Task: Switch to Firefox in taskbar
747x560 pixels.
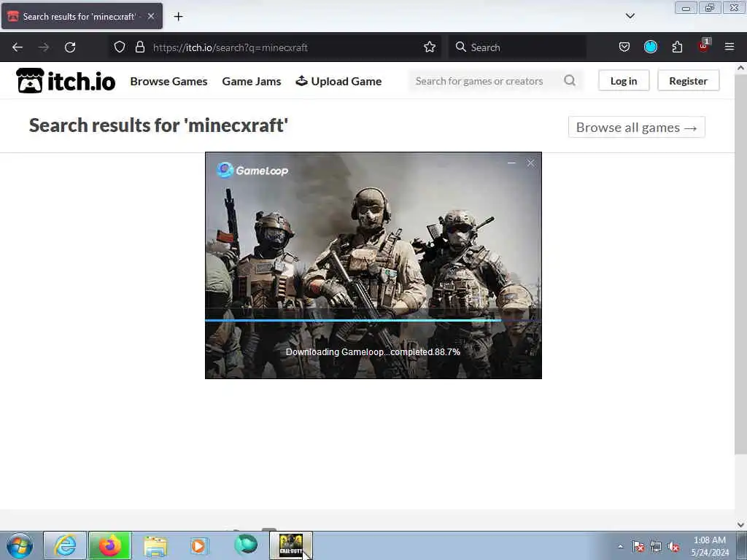Action: 110,545
